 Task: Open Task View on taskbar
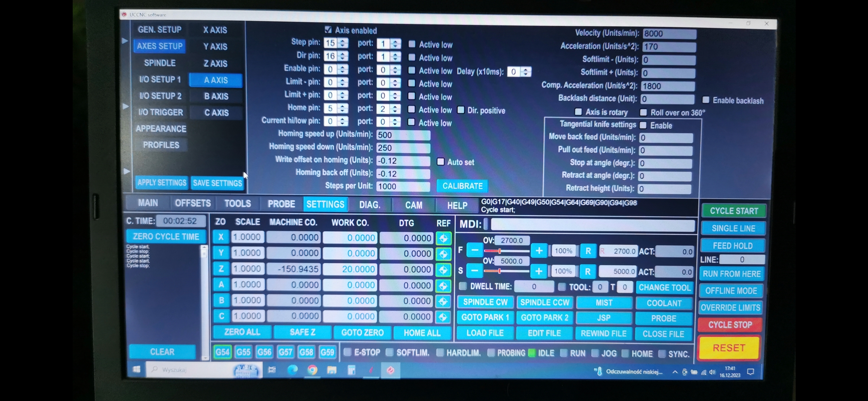point(272,370)
